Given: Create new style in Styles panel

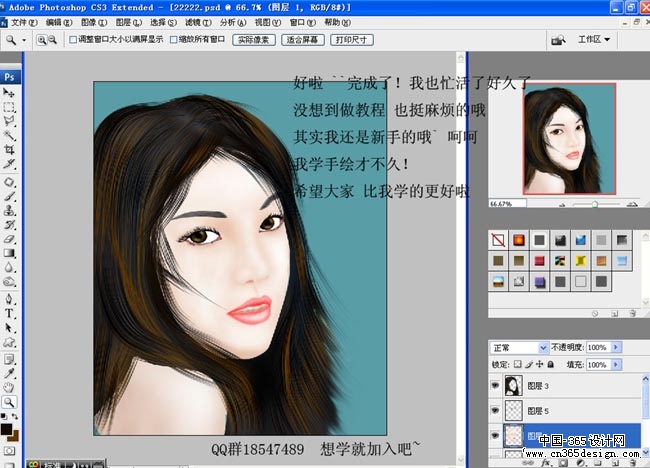Looking at the screenshot, I should click(x=615, y=314).
